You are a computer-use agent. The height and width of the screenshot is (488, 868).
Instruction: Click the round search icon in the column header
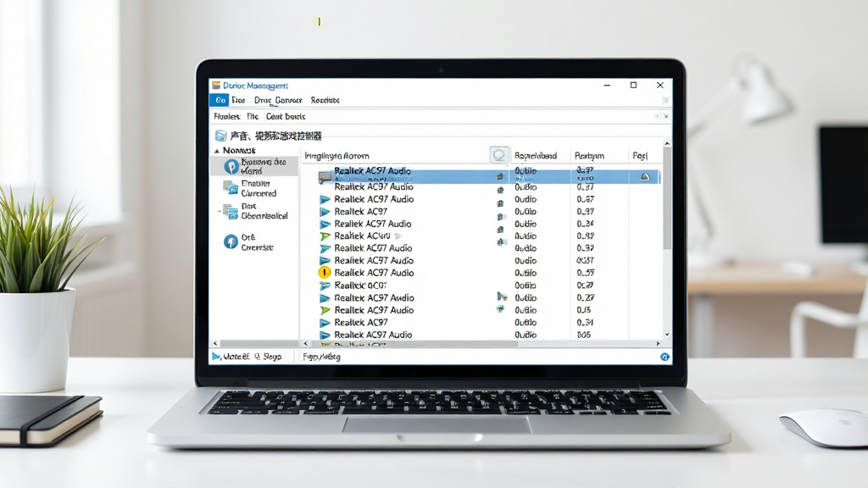coord(498,156)
